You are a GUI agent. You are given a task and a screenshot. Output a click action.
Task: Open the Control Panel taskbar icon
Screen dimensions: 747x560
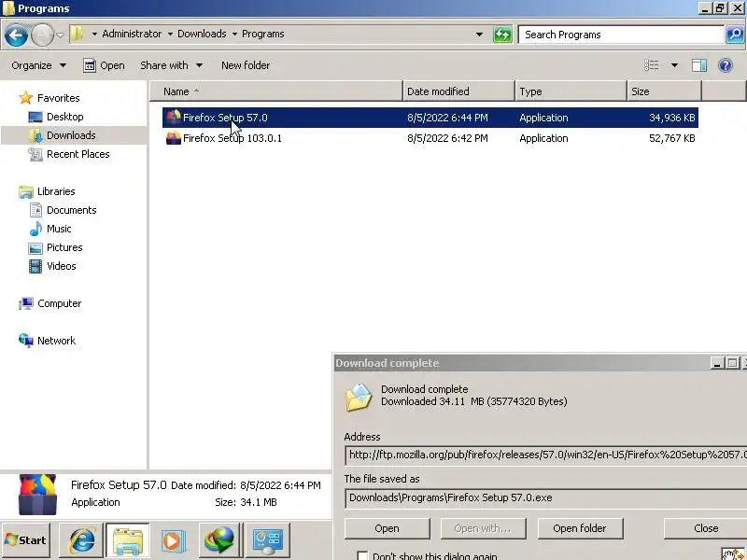[267, 540]
